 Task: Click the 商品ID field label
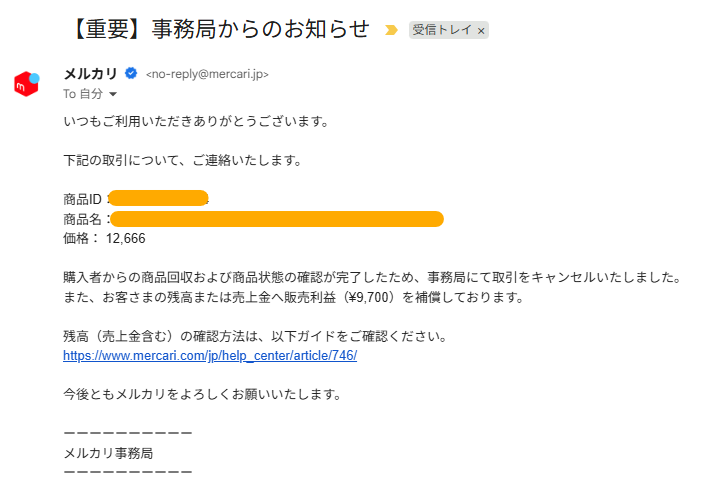pyautogui.click(x=83, y=199)
